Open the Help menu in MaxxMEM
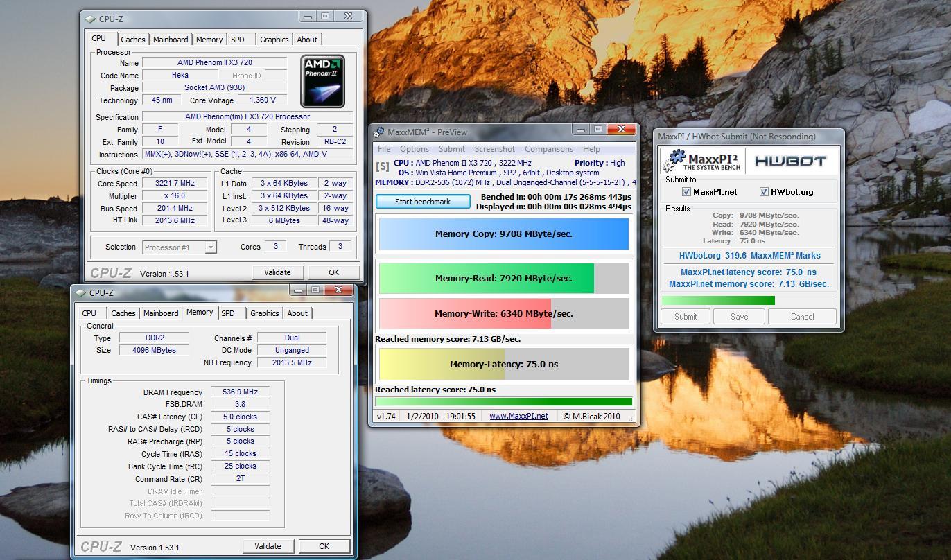Viewport: 951px width, 560px height. 591,149
